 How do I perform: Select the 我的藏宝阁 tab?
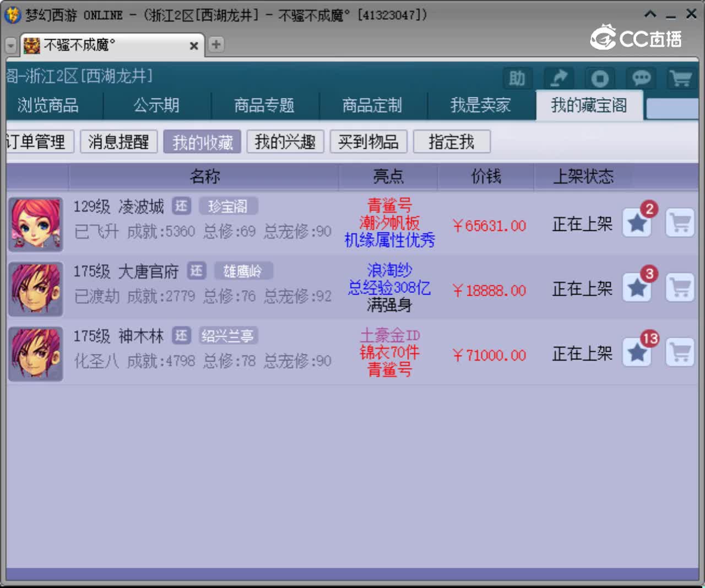pos(589,105)
